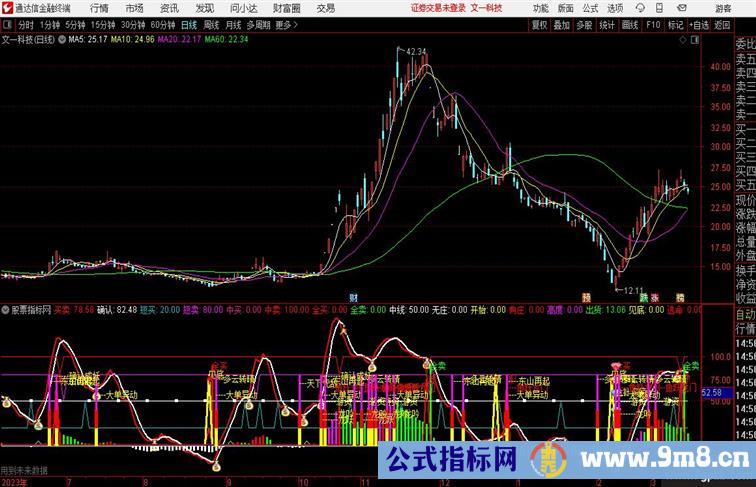Expand the 股票指标网 indicator menu
This screenshot has height=487, width=756.
[x=8, y=310]
